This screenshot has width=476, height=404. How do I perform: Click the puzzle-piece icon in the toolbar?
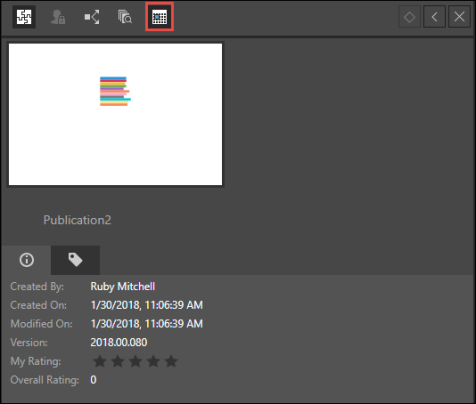[x=24, y=17]
